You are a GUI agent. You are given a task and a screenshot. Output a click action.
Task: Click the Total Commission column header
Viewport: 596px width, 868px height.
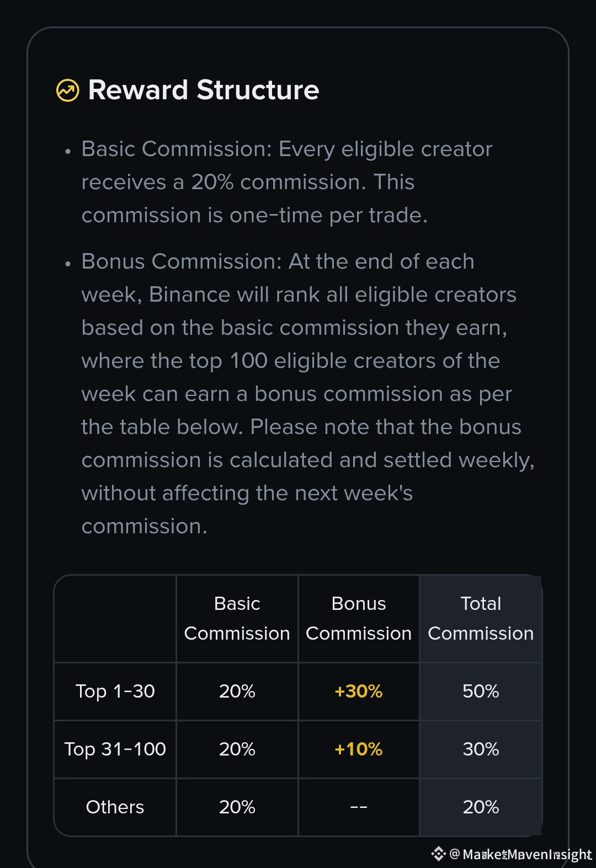481,618
